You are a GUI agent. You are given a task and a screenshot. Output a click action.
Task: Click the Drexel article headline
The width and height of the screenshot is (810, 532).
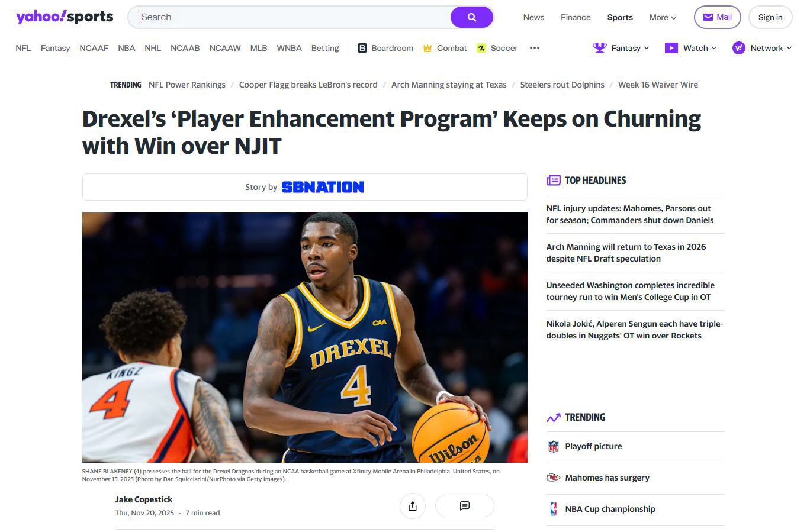tap(391, 133)
